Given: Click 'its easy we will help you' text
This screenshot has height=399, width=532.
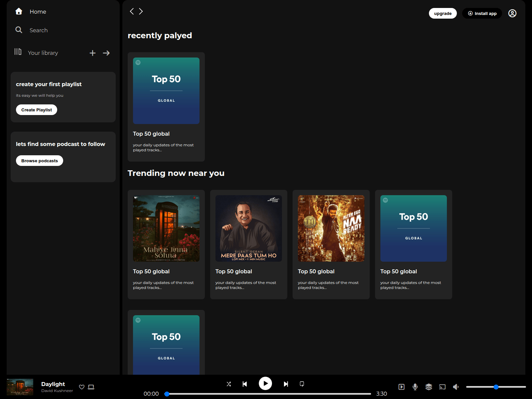Looking at the screenshot, I should [x=40, y=95].
